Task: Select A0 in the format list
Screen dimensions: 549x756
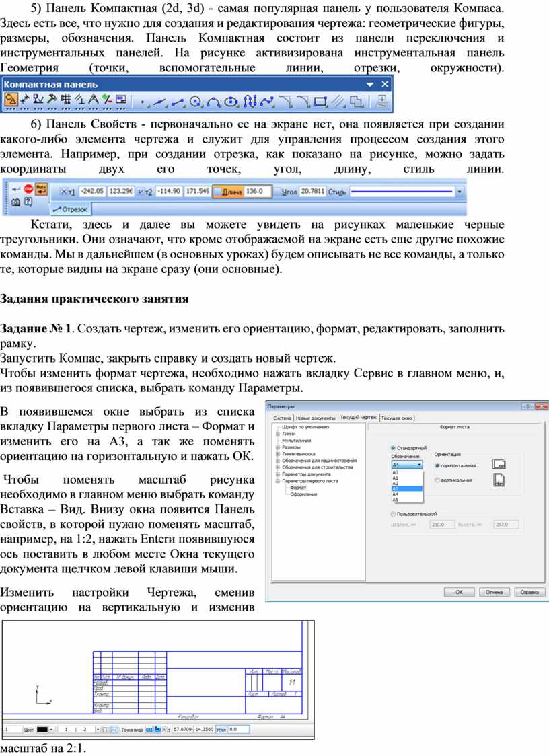Action: tap(407, 472)
